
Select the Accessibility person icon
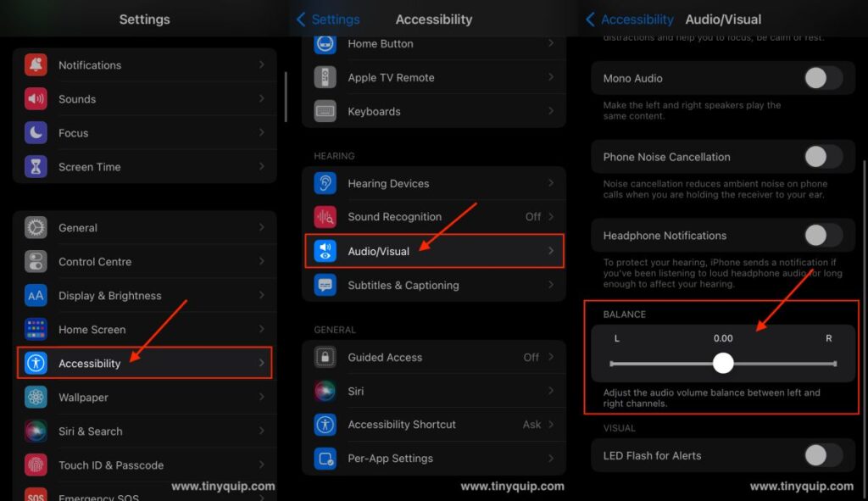pos(34,363)
